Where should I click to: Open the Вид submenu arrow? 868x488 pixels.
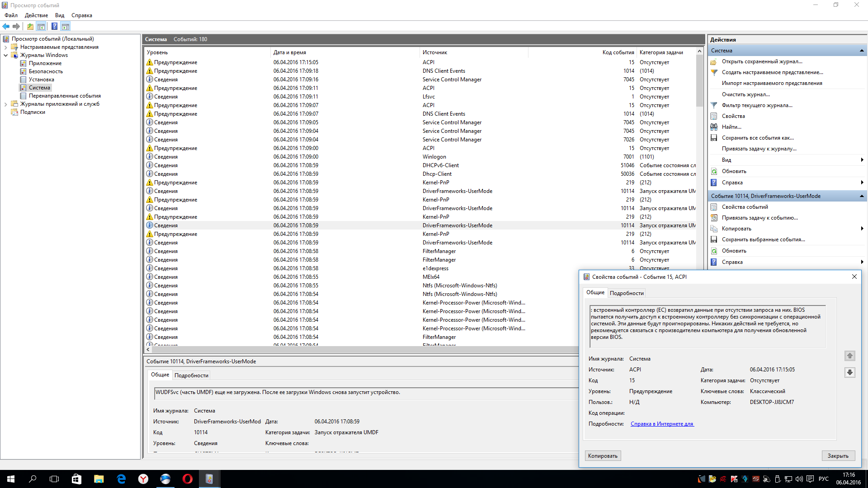click(x=862, y=160)
